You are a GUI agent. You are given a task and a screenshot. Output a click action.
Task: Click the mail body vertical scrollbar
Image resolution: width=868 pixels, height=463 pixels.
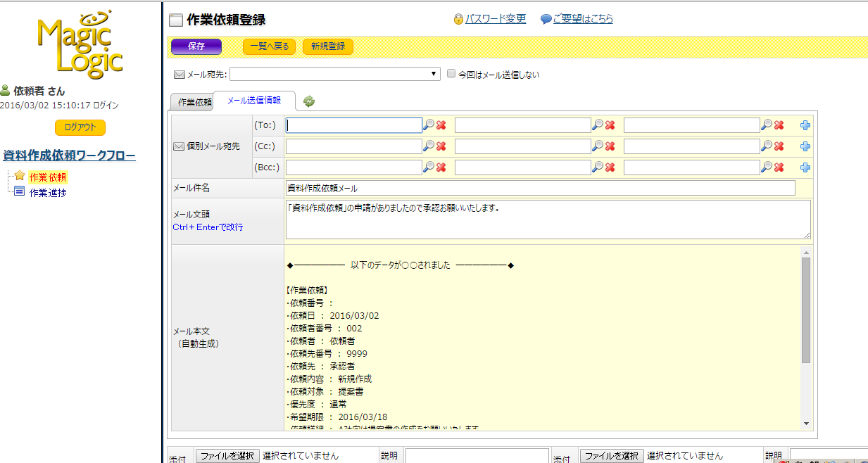806,310
